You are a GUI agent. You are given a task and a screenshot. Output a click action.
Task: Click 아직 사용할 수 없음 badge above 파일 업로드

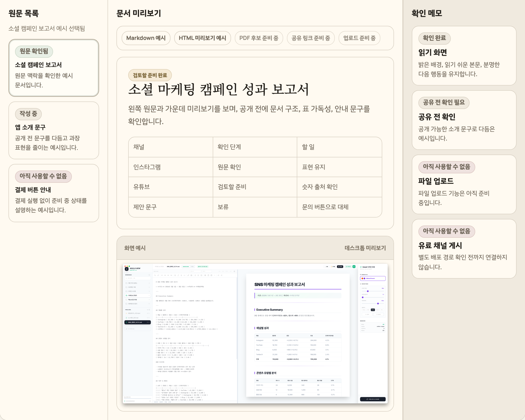(x=446, y=167)
